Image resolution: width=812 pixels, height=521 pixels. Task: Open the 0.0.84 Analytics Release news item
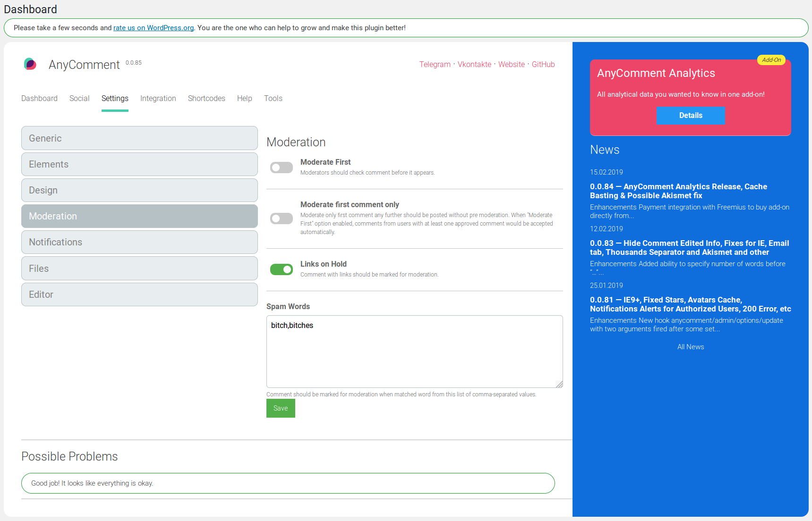tap(679, 191)
